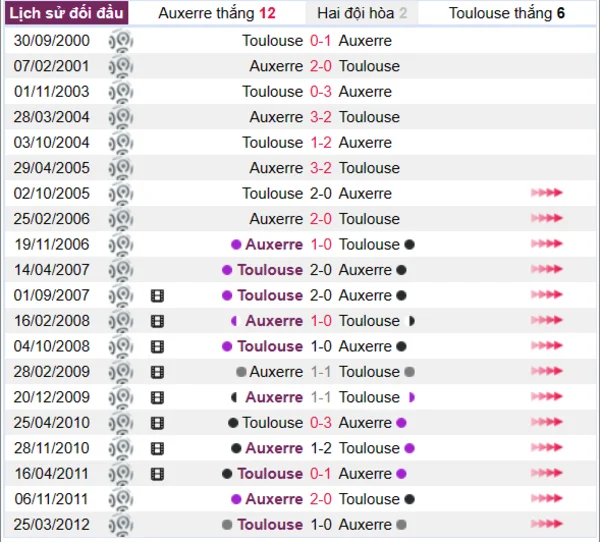Open the Lịch sử đối đầu tab
The image size is (600, 542).
pos(67,13)
